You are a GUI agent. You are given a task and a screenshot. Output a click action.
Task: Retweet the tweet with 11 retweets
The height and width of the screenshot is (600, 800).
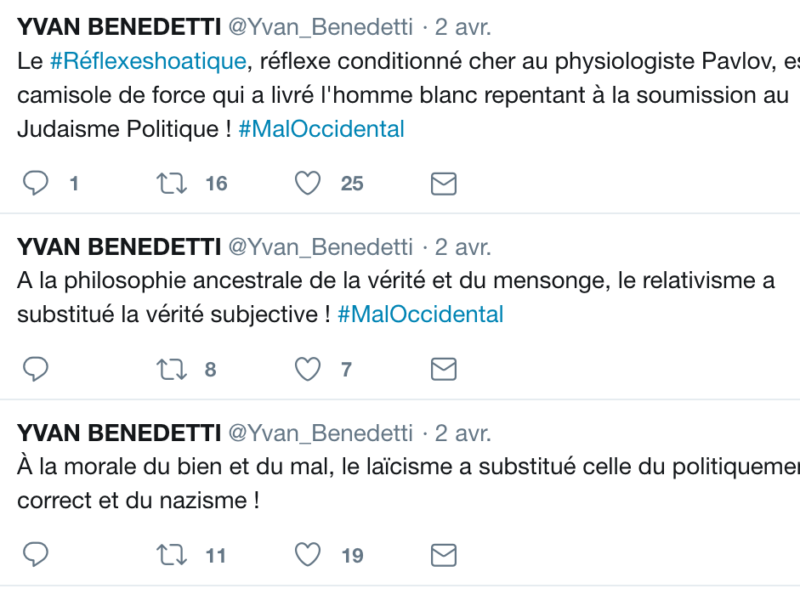[x=173, y=555]
